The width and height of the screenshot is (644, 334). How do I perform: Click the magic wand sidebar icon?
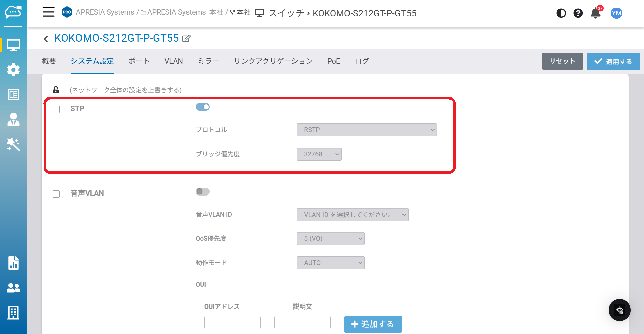pyautogui.click(x=13, y=145)
